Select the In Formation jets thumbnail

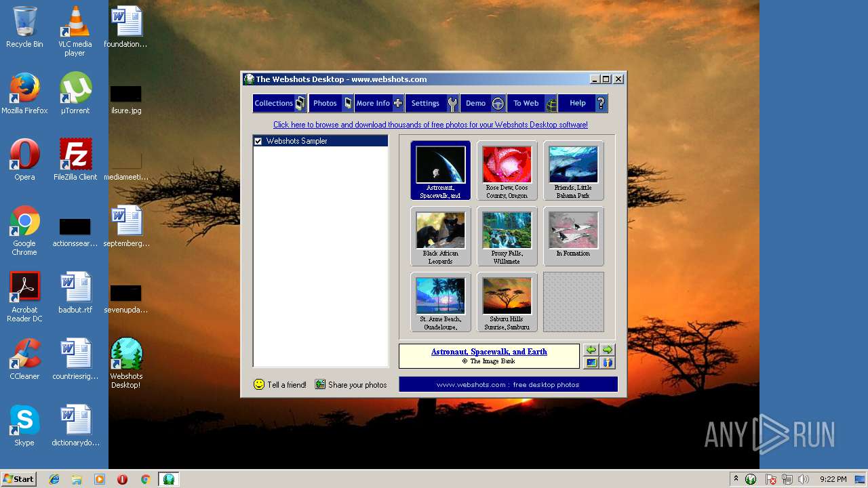pyautogui.click(x=573, y=236)
